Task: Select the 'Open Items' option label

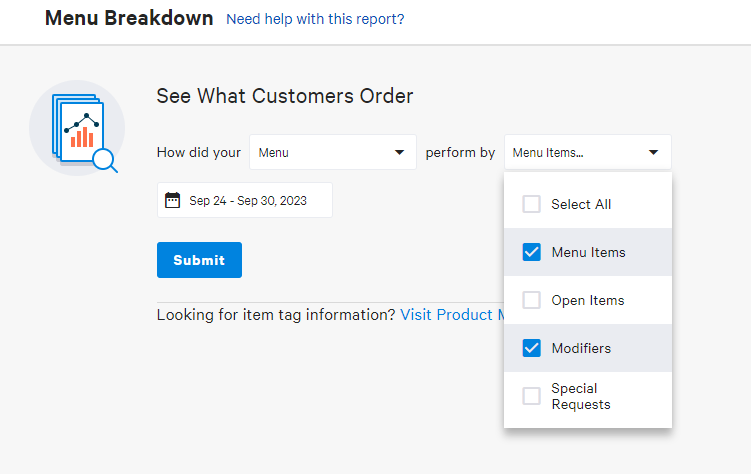Action: tap(588, 300)
